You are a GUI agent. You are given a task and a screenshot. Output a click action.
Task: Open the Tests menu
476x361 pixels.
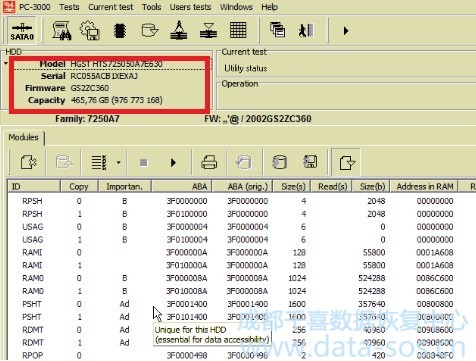[x=69, y=7]
